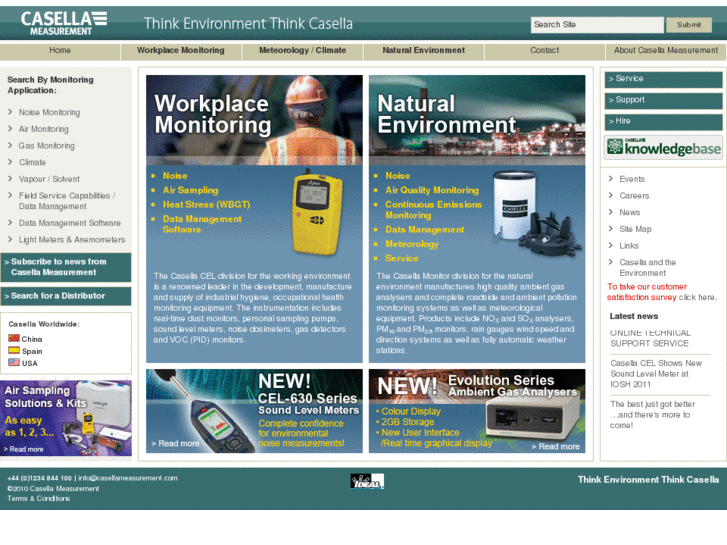Click the Service button on right
Screen dimensions: 727x545
663,79
